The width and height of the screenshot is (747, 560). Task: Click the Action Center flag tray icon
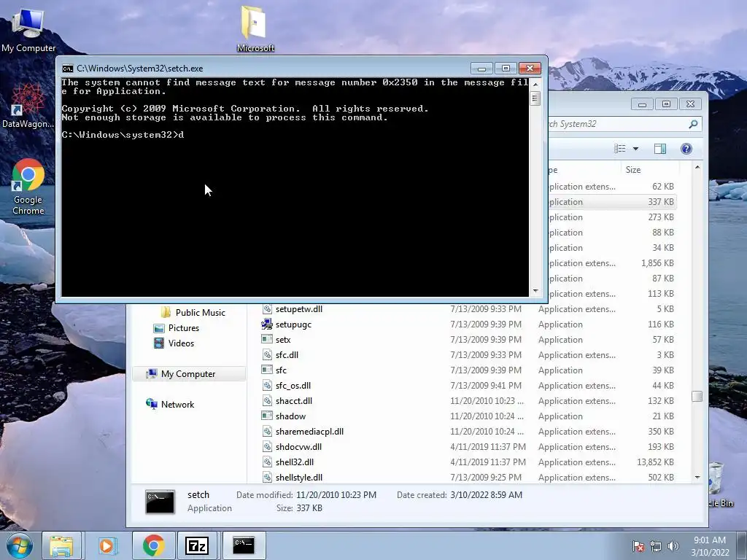(638, 546)
